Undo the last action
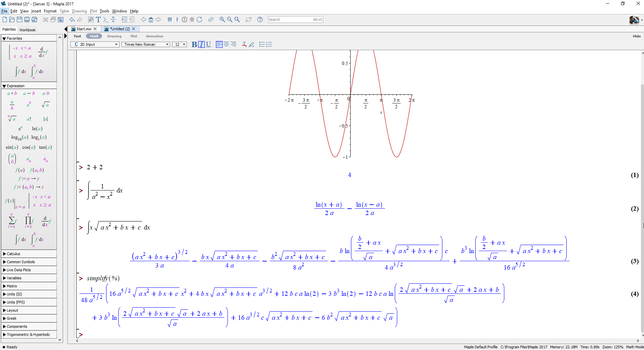644x350 pixels. (72, 20)
